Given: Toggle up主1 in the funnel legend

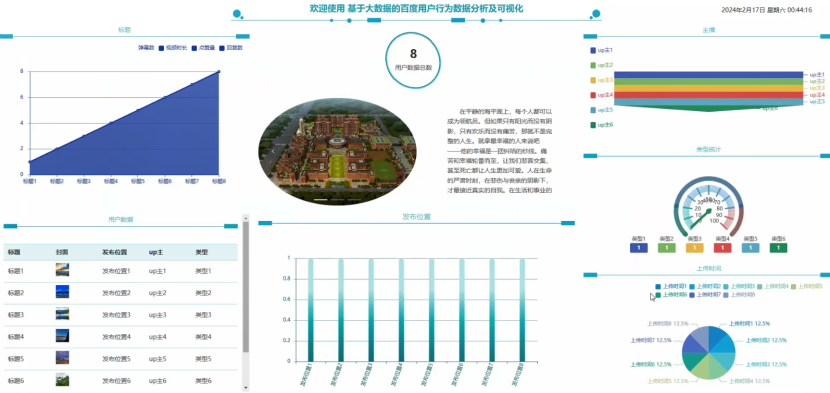Looking at the screenshot, I should coord(601,50).
